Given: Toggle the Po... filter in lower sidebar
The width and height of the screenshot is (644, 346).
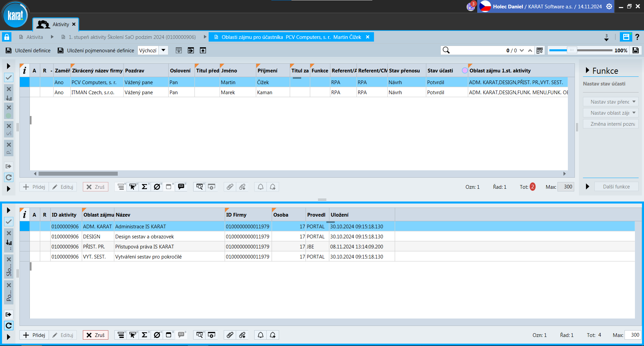Looking at the screenshot, I should click(9, 292).
